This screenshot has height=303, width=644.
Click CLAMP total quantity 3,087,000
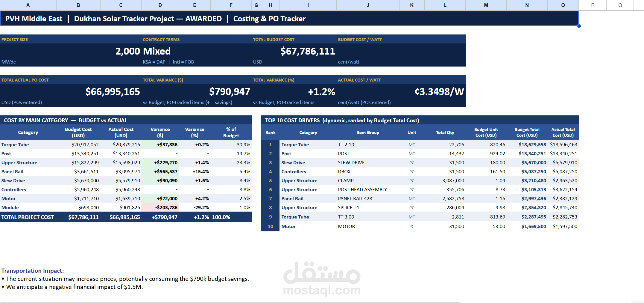[453, 180]
